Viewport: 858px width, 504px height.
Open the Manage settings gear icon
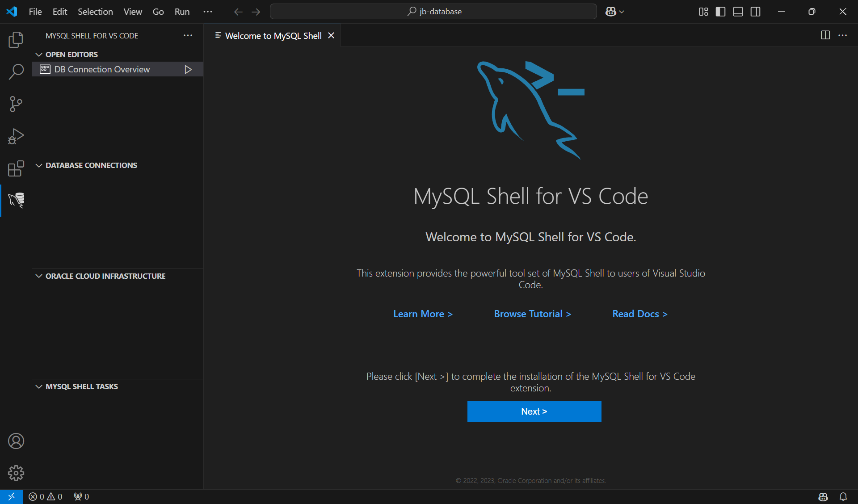16,473
